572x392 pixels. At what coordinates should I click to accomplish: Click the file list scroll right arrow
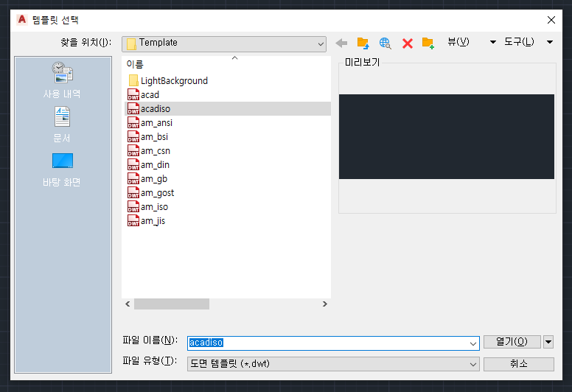click(324, 304)
